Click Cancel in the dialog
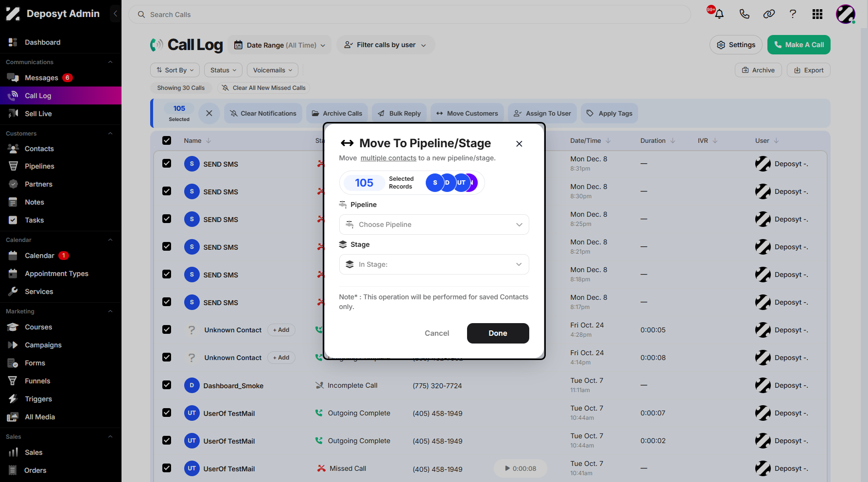868x482 pixels. coord(437,333)
